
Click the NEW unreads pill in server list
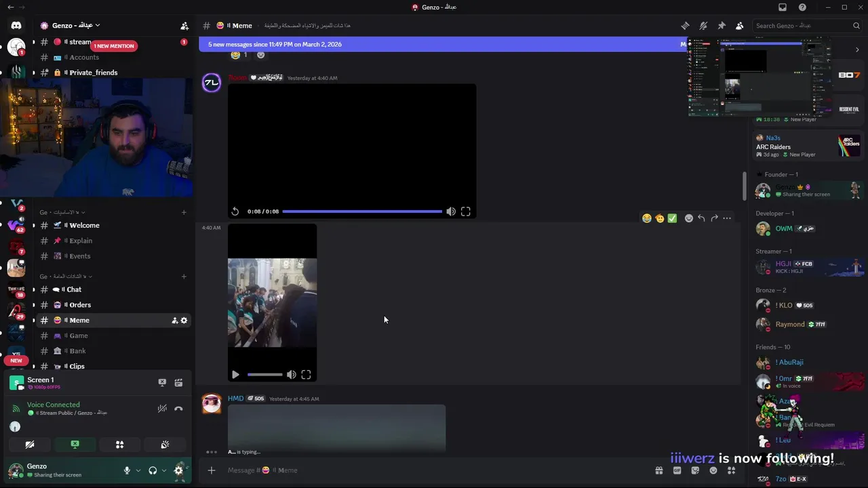(16, 361)
